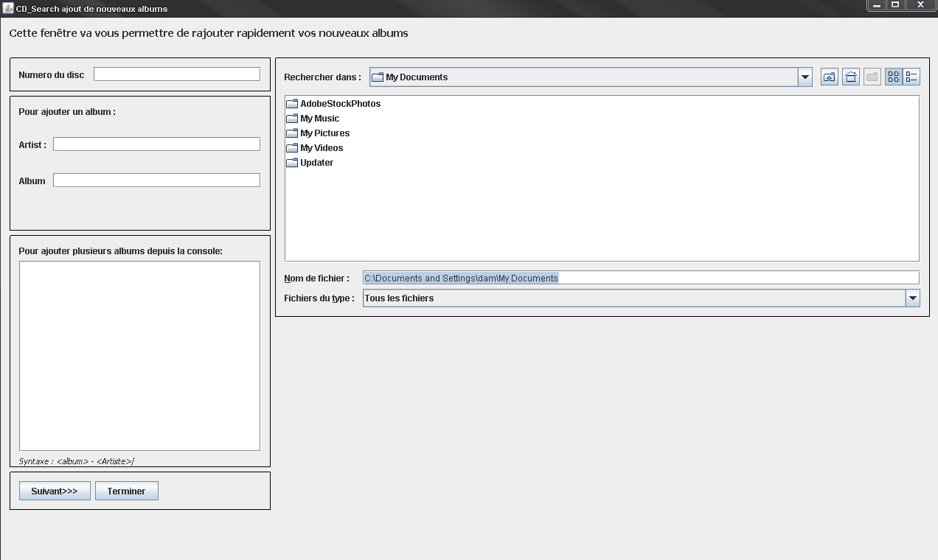Select the Details view icon
Image resolution: width=938 pixels, height=560 pixels.
pos(913,76)
